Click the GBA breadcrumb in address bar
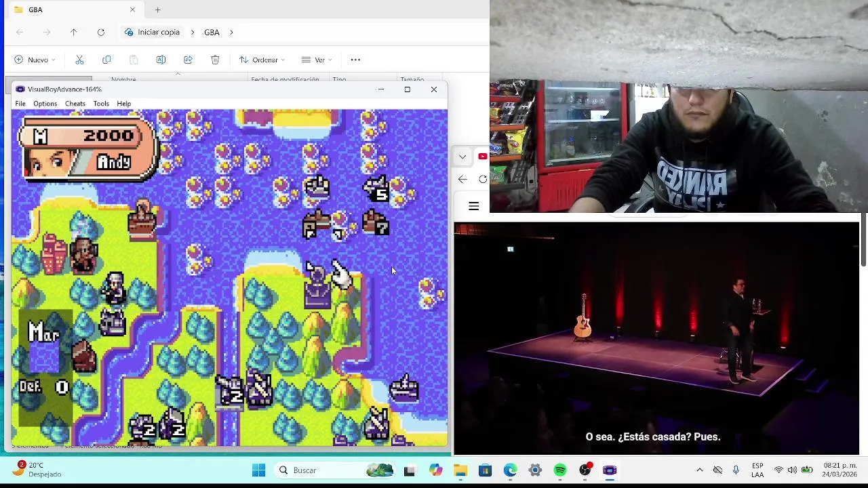Viewport: 868px width, 488px height. coord(212,32)
